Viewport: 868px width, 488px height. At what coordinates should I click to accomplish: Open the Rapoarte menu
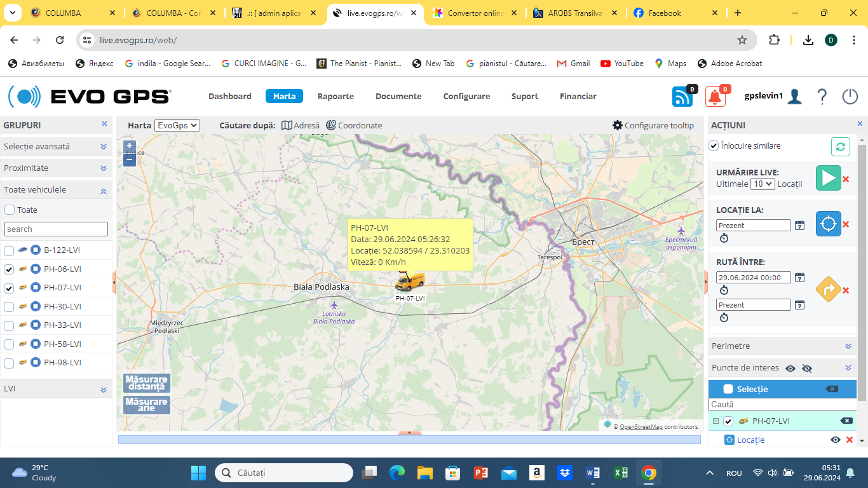click(x=336, y=97)
